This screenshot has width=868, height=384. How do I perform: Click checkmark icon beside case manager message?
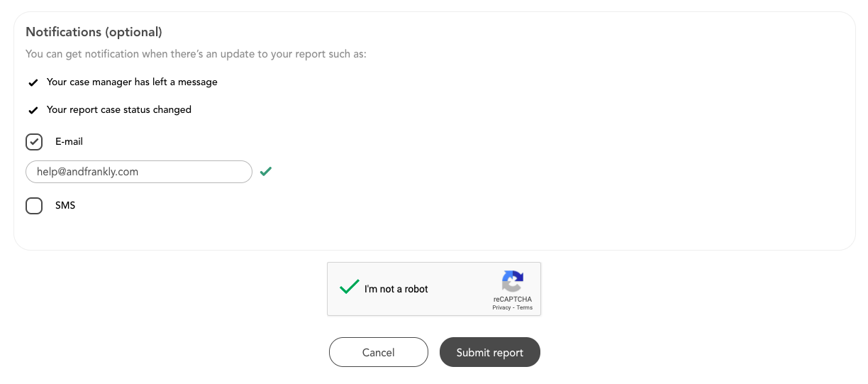pos(33,83)
